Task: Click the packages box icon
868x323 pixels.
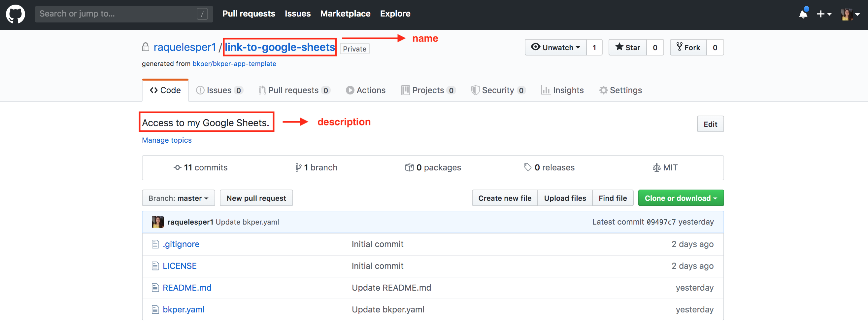Action: click(409, 167)
